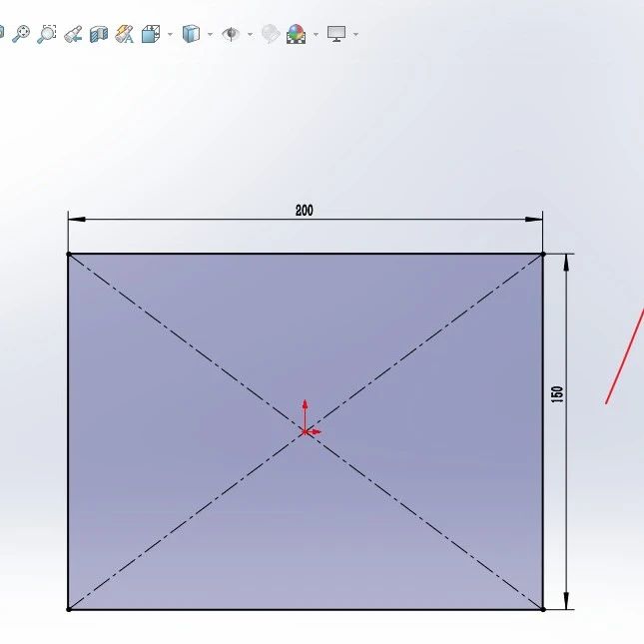Screen dimensions: 644x644
Task: Expand the Hide/Show Items dropdown arrow
Action: coord(251,34)
